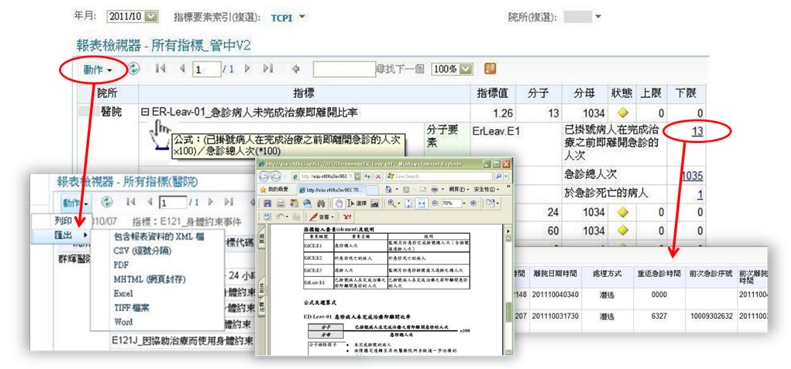Refresh the main 管中V2 report

133,69
